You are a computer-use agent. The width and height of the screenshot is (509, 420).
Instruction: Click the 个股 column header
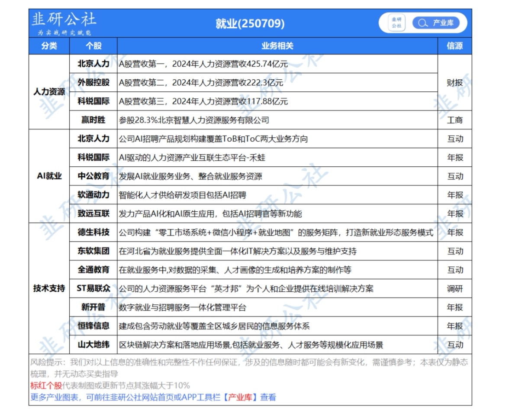[x=93, y=46]
